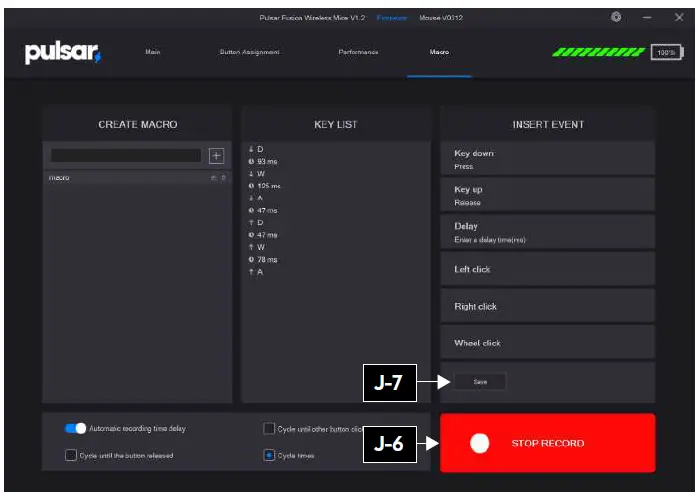Insert a Right click event
Image resolution: width=699 pixels, height=494 pixels.
click(547, 306)
